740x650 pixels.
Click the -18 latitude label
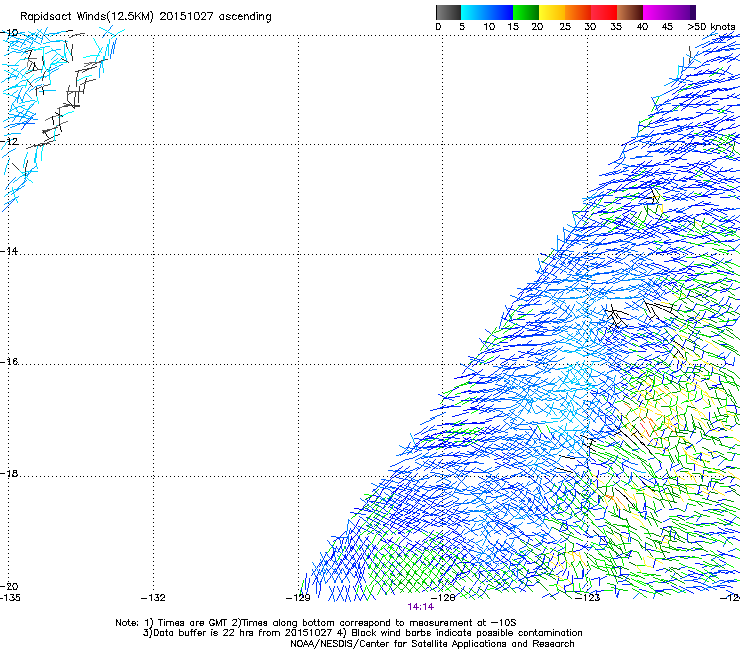point(9,473)
